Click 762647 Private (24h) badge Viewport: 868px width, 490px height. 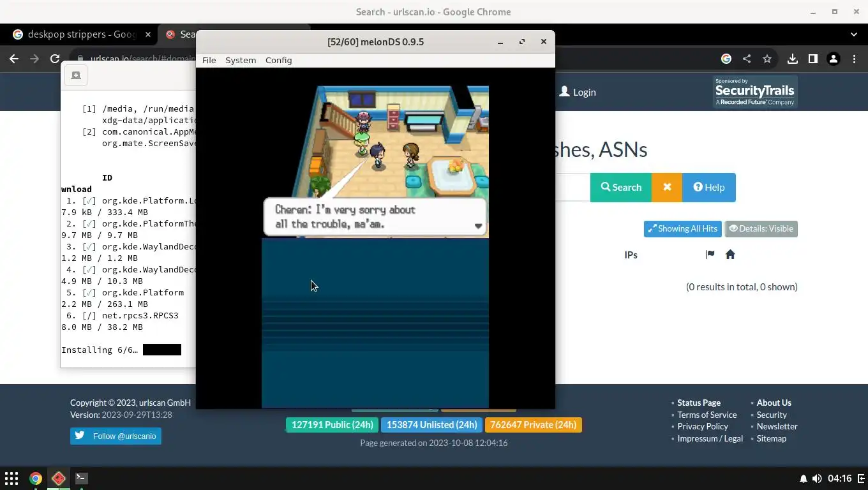533,425
